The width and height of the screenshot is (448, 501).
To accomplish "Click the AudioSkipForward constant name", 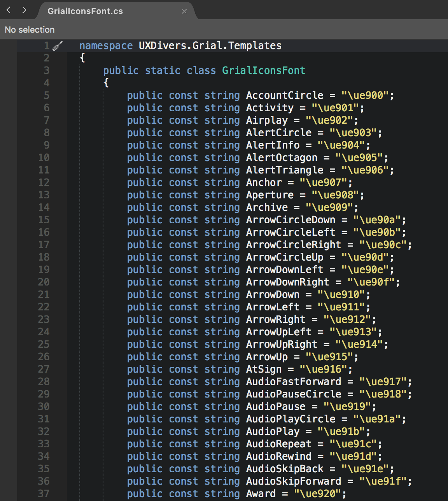I will (x=294, y=481).
